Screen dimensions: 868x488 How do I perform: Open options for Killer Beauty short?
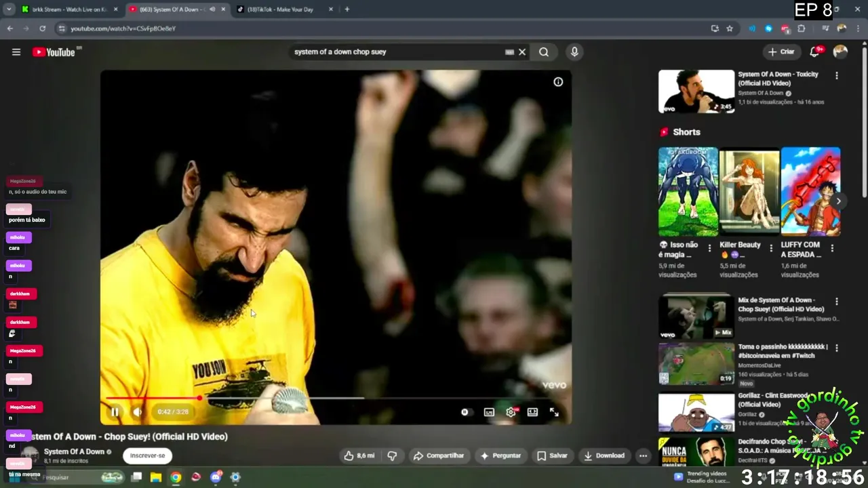(770, 248)
